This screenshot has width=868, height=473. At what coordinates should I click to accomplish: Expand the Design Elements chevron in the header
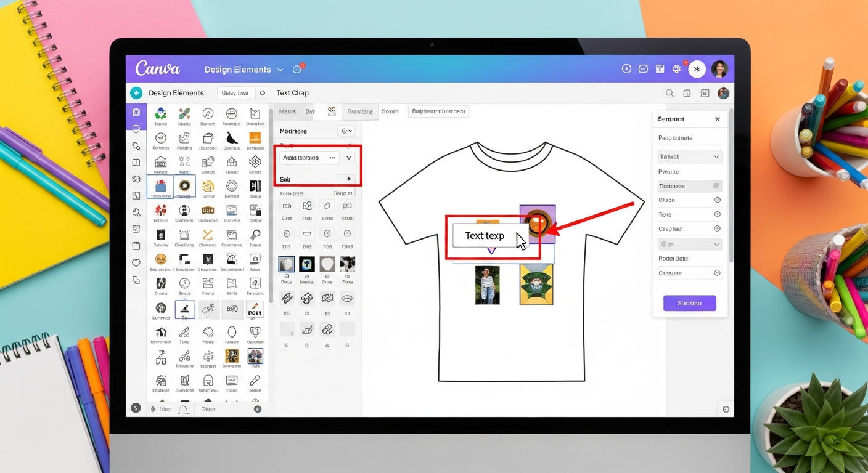coord(280,70)
